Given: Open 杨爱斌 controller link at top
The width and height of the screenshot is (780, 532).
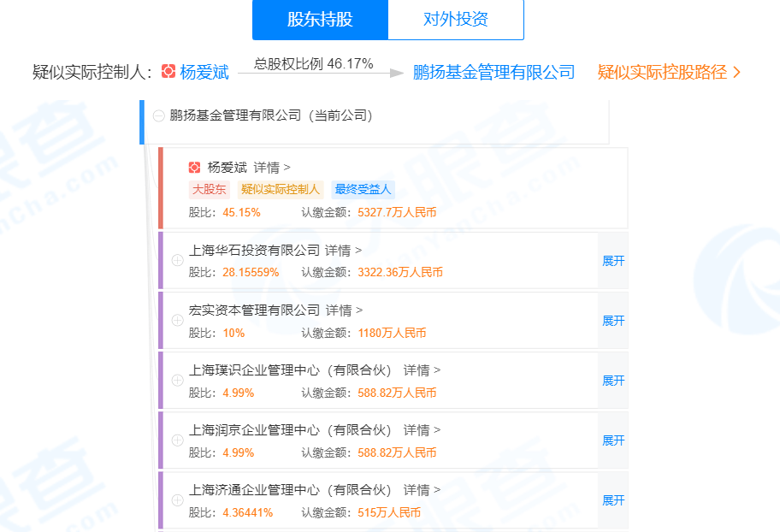Looking at the screenshot, I should (204, 72).
